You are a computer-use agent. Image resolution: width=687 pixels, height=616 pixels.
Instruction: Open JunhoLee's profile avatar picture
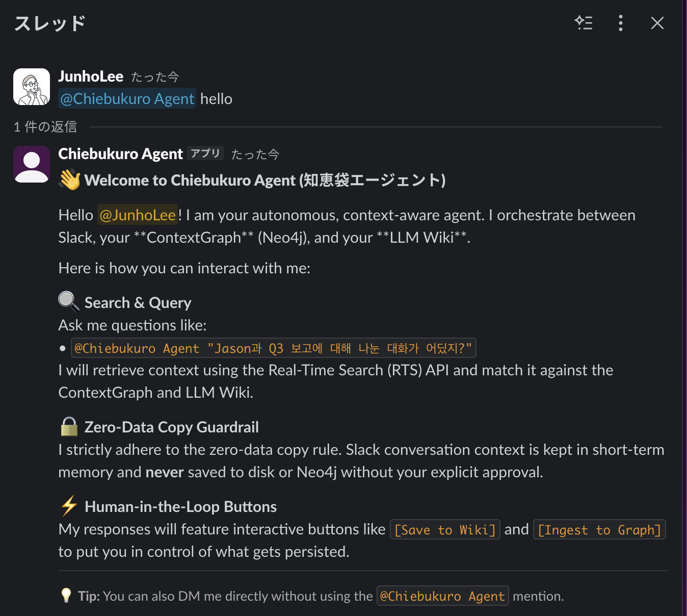point(32,87)
